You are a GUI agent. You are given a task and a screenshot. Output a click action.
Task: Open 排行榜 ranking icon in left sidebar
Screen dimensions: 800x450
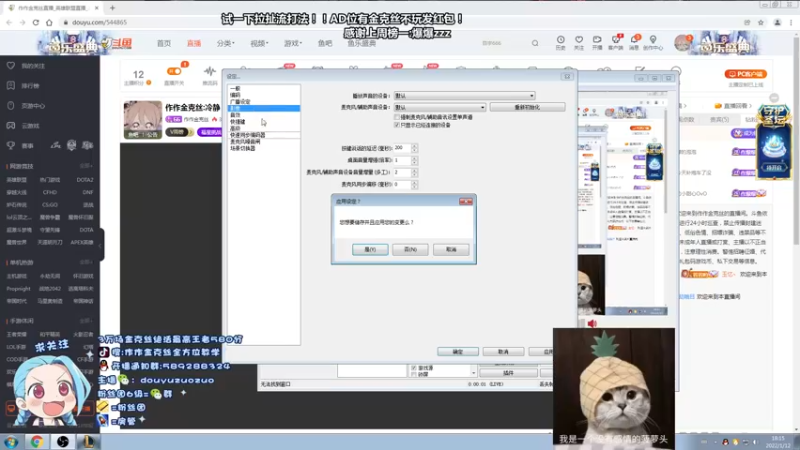[x=11, y=86]
